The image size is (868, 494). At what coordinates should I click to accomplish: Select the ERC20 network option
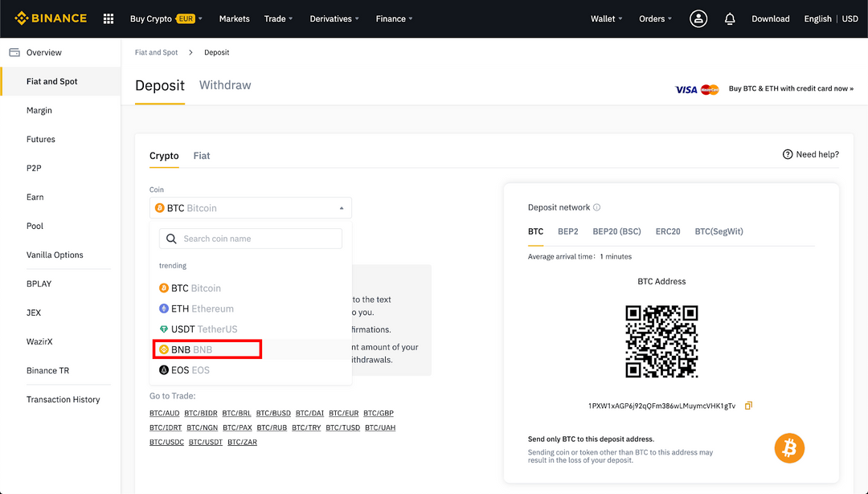[x=667, y=231]
